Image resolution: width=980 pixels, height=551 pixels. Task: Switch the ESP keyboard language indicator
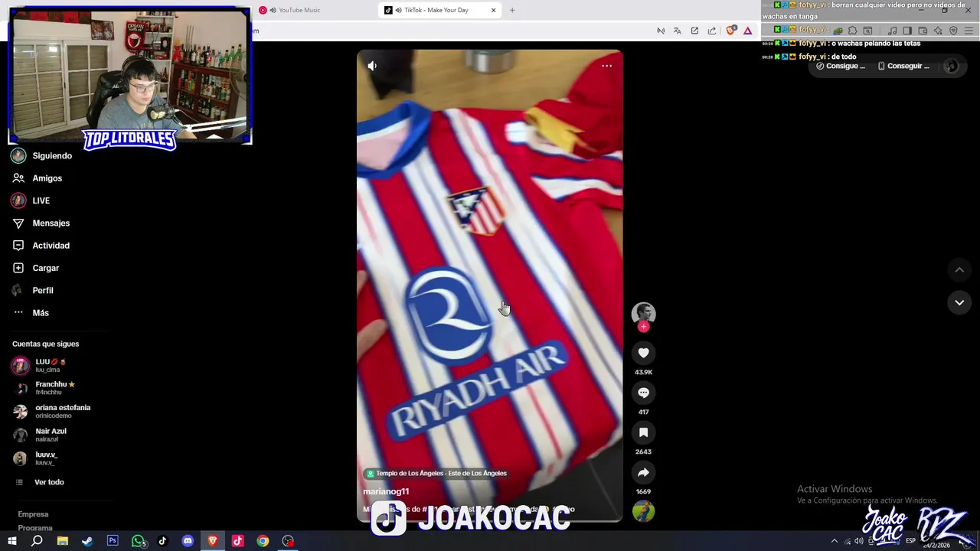coord(910,541)
